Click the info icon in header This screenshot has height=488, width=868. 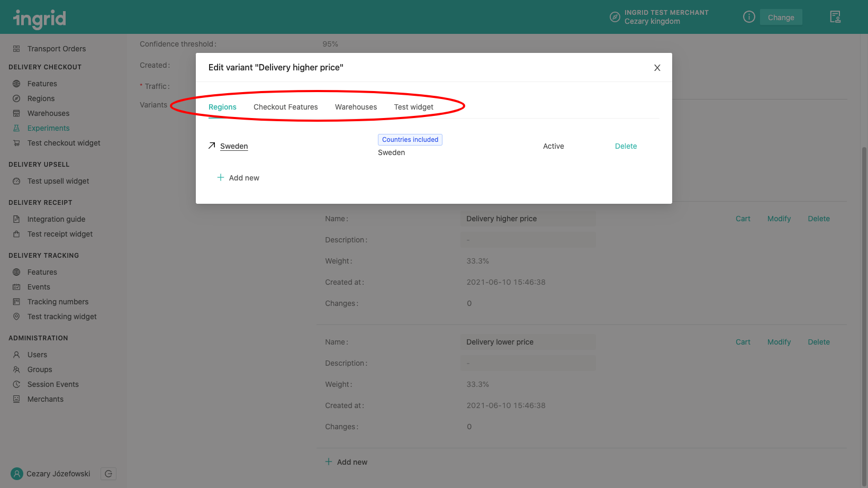[x=748, y=17]
